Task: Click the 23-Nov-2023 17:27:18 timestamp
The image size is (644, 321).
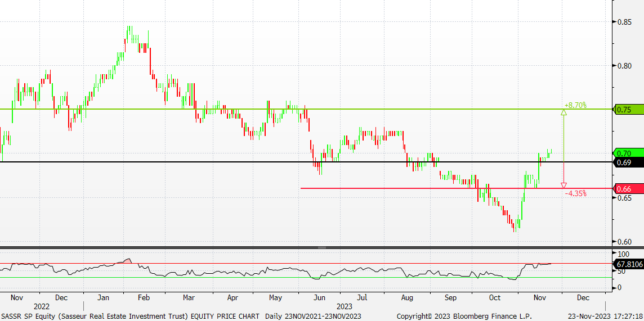Action: [605, 317]
